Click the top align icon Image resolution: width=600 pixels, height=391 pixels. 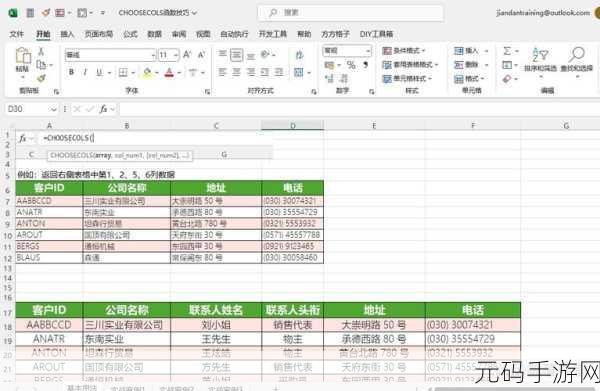coord(222,55)
